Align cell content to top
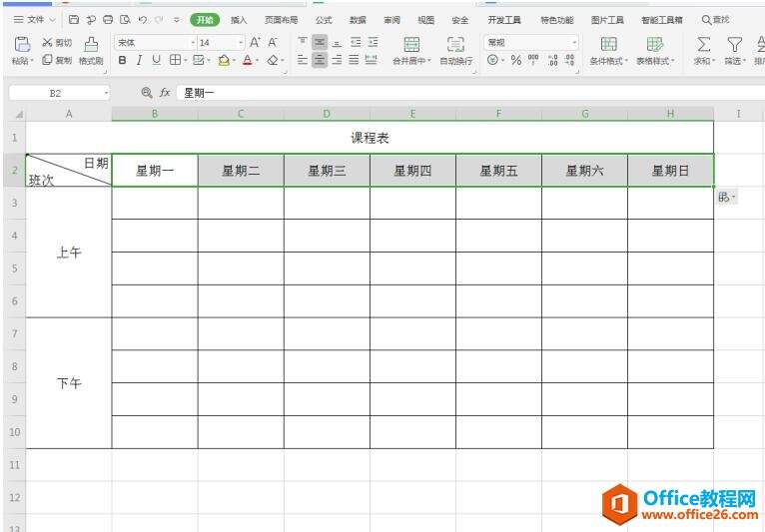 (x=303, y=43)
